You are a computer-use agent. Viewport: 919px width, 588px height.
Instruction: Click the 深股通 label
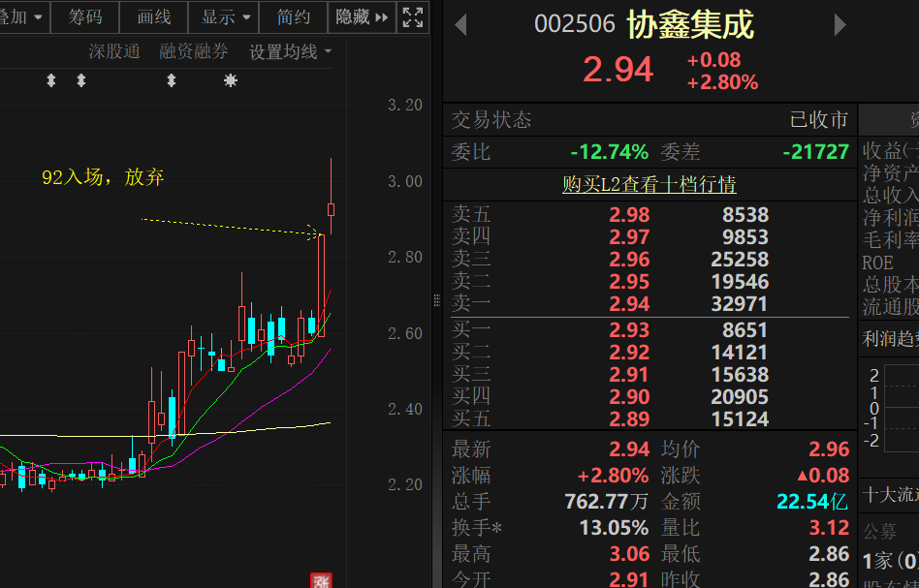click(x=114, y=51)
